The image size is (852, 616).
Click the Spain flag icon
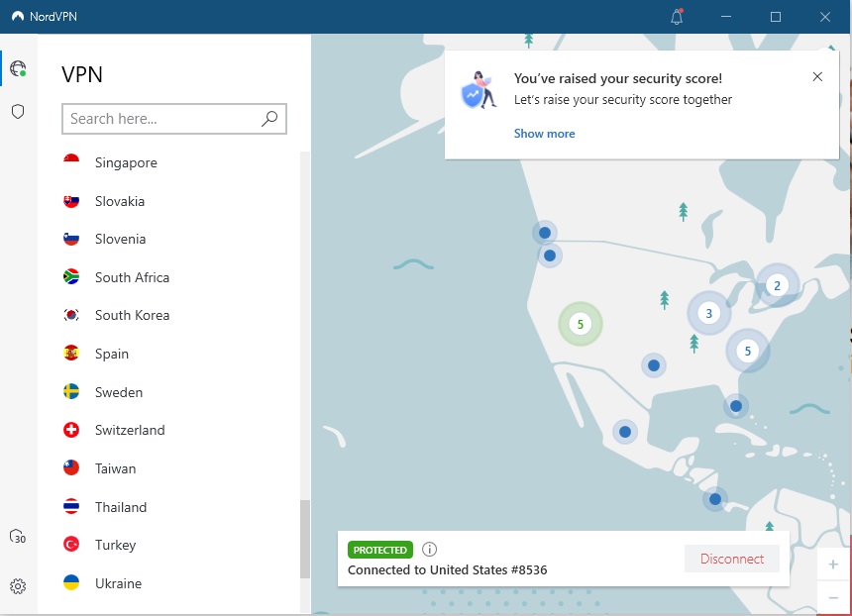71,354
